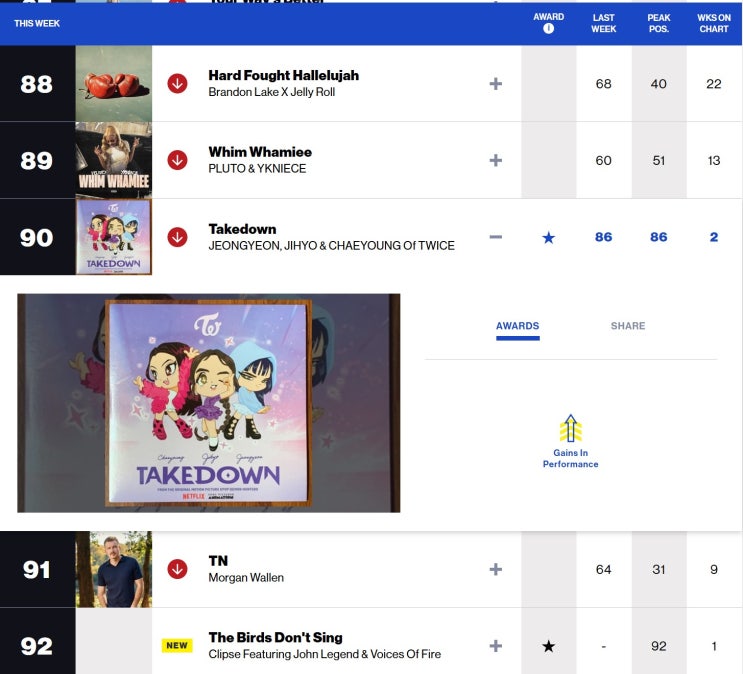Click black star award for The Birds Don't Sing
Screen dimensions: 743x674
coord(549,646)
